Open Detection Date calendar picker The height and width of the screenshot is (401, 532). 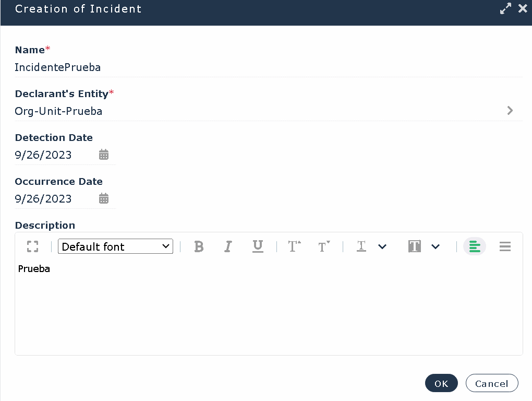(x=103, y=155)
